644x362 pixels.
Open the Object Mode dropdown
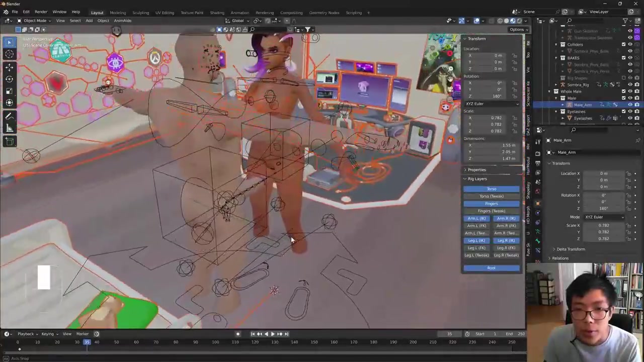[34, 21]
